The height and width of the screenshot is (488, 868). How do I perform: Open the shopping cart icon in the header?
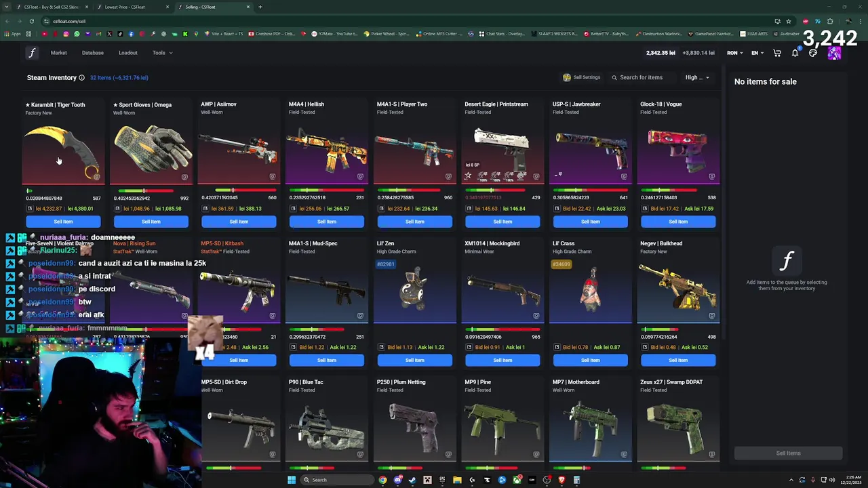[x=777, y=53]
